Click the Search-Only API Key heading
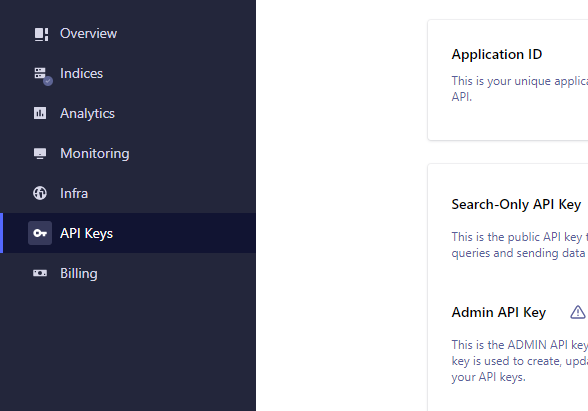The width and height of the screenshot is (588, 411). 516,205
